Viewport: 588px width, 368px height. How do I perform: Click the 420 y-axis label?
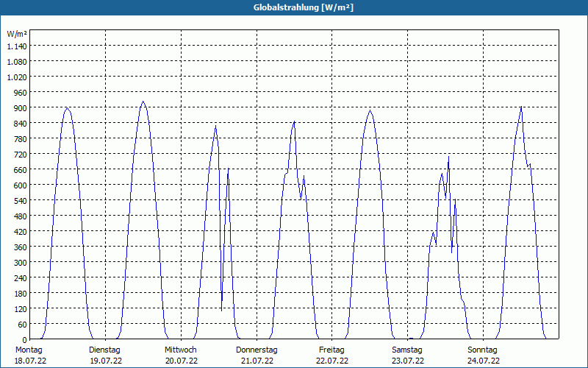[21, 232]
